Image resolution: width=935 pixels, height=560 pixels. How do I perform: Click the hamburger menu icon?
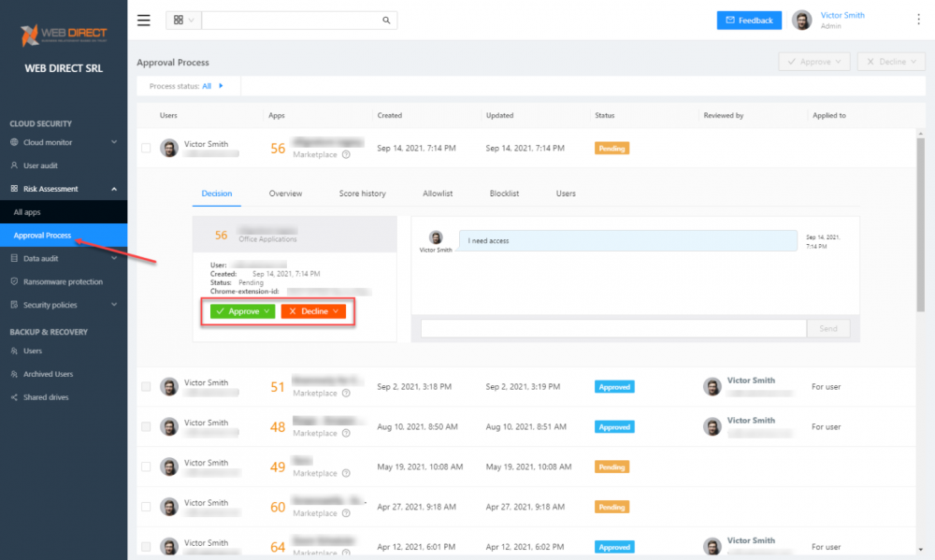tap(143, 20)
